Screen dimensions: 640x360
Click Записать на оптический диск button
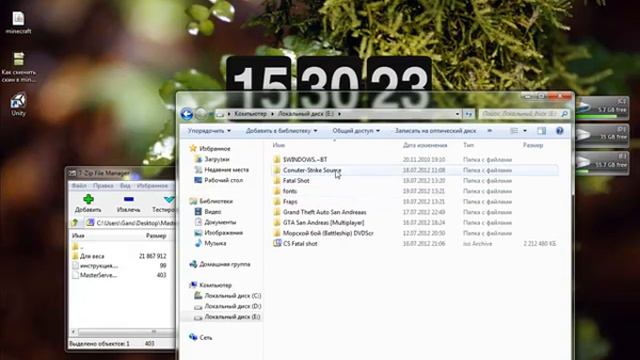click(x=435, y=131)
